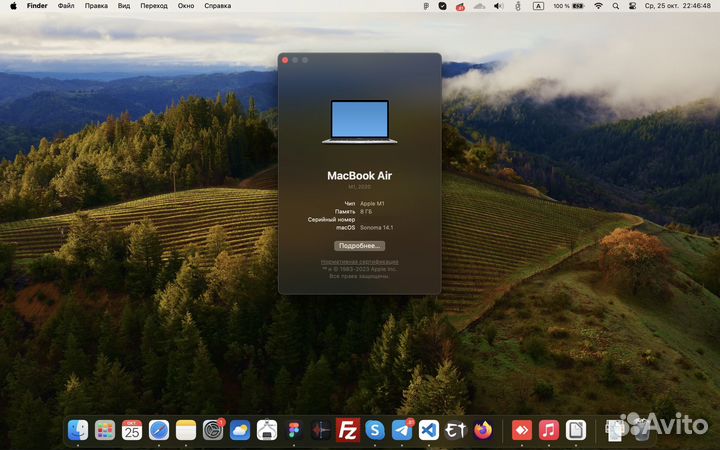Screen dimensions: 720x450
Task: Launch Visual Studio Code from the dock
Action: (x=429, y=430)
